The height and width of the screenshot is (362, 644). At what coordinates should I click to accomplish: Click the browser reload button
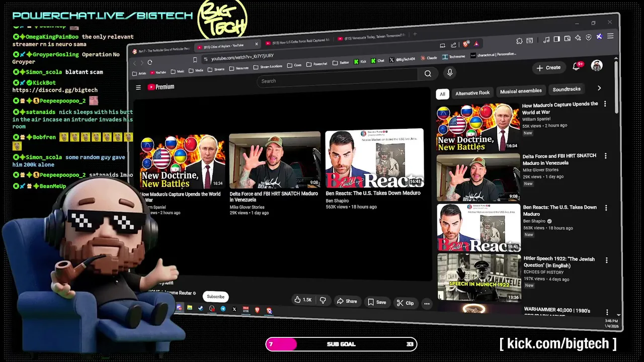[150, 62]
